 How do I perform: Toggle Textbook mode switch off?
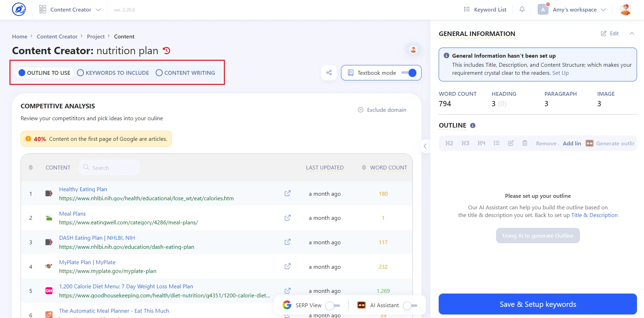pyautogui.click(x=409, y=73)
